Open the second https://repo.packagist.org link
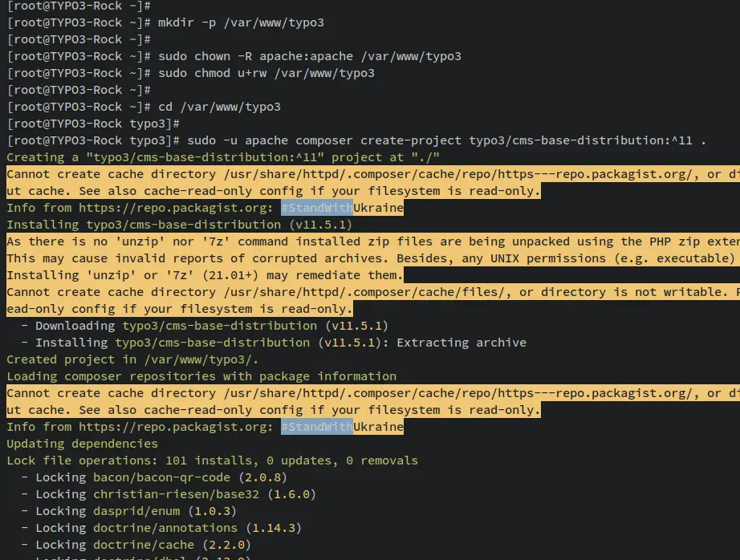The image size is (740, 560). click(x=176, y=427)
